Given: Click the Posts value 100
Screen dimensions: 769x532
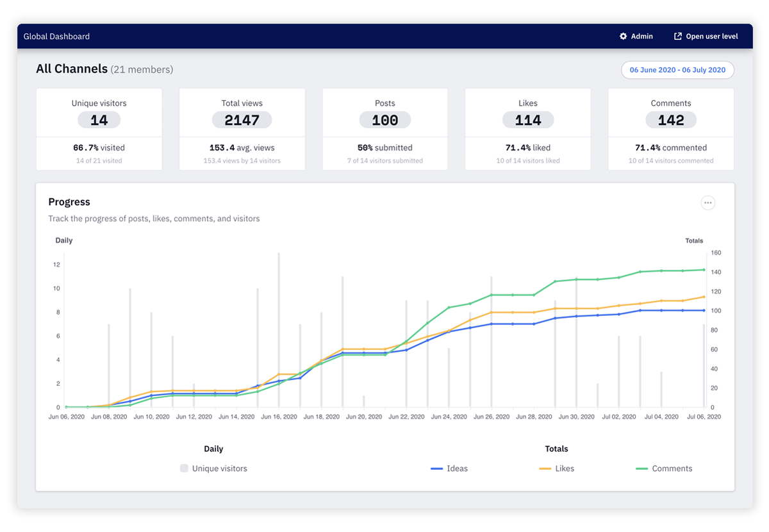Looking at the screenshot, I should click(x=385, y=120).
